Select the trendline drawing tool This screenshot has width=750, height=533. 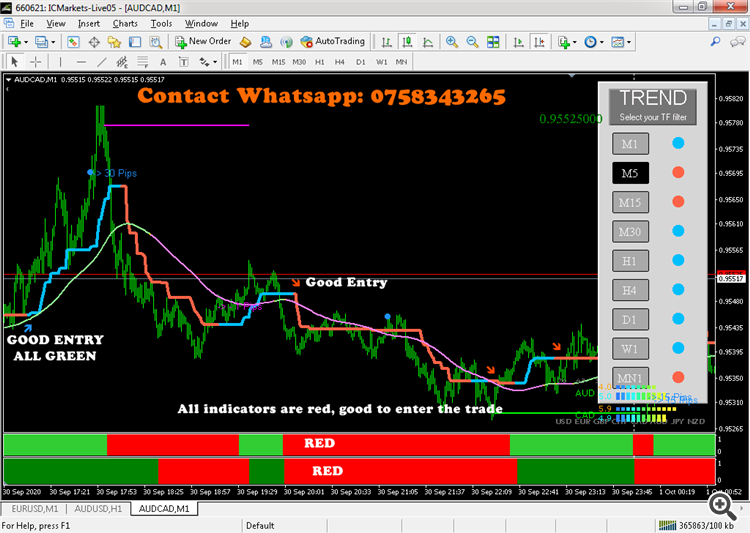coord(102,62)
